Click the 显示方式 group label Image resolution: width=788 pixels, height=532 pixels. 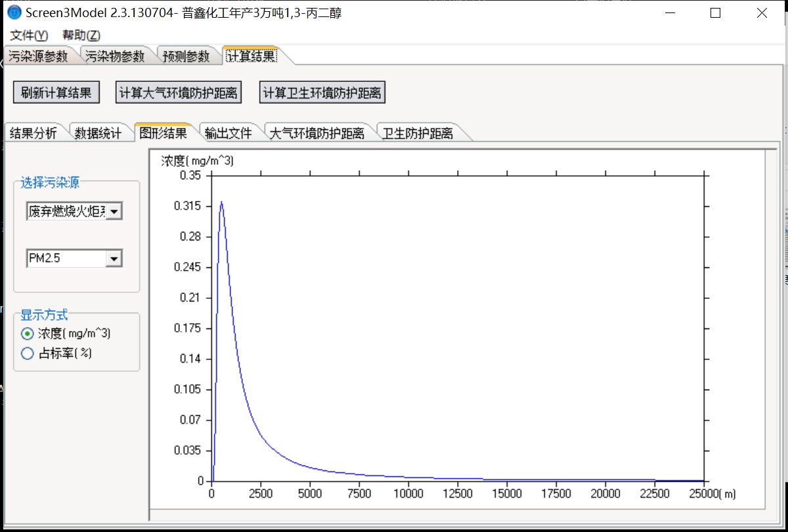pyautogui.click(x=44, y=315)
